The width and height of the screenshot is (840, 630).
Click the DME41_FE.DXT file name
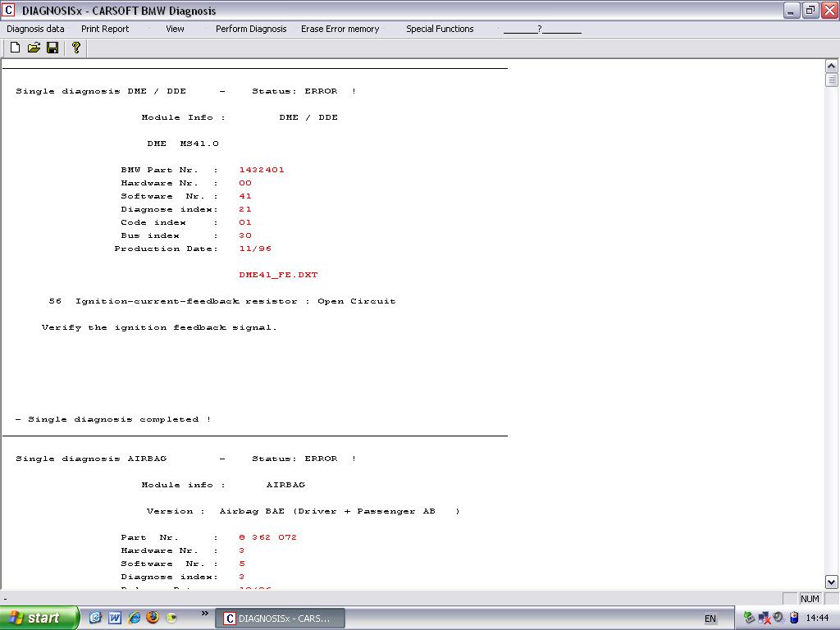coord(278,275)
